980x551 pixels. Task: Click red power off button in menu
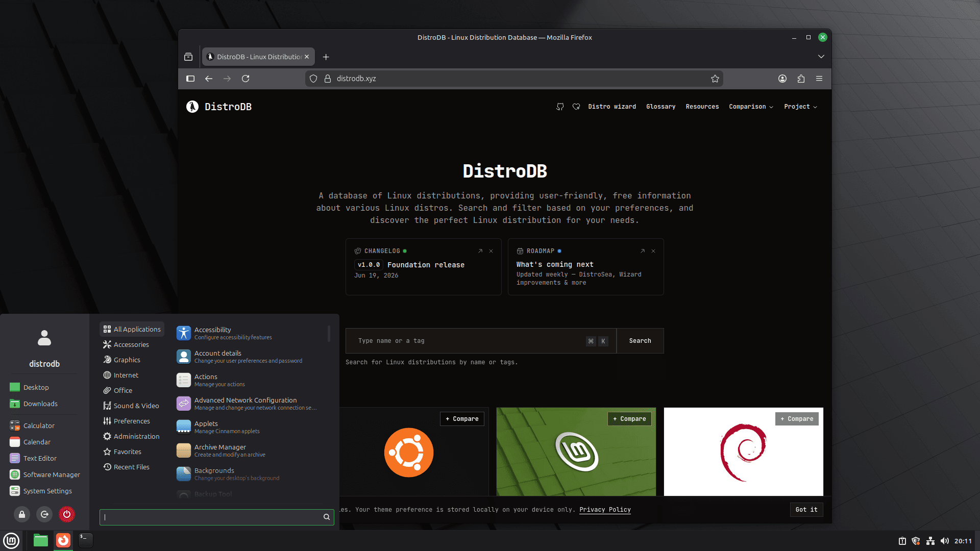click(67, 514)
